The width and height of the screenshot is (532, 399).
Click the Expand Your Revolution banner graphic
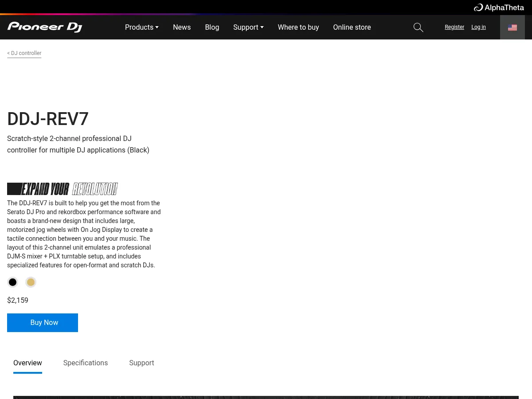[63, 189]
